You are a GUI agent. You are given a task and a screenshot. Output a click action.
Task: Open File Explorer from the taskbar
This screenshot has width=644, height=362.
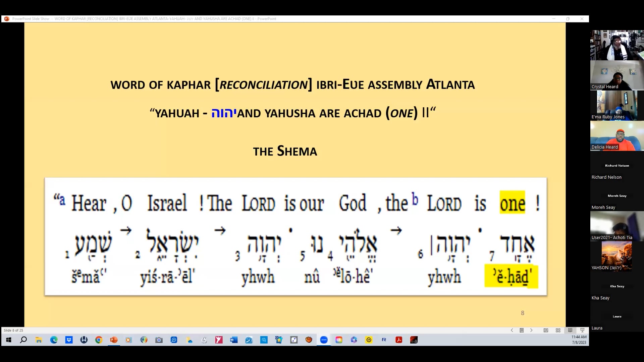39,340
